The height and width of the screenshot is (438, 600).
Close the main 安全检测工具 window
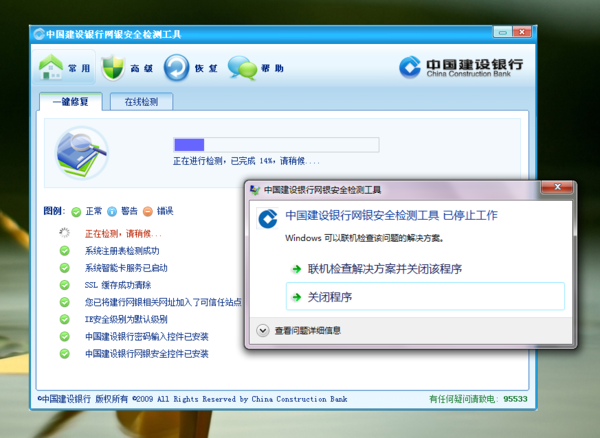[522, 32]
